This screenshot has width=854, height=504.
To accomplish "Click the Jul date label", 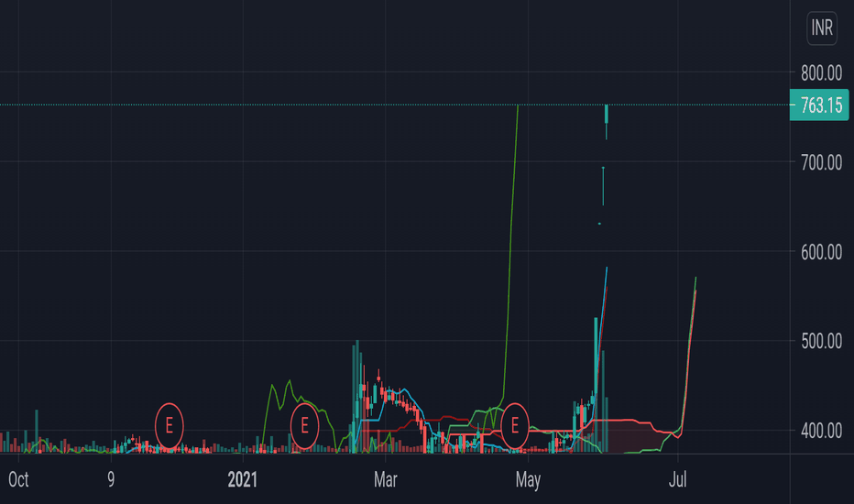I will [677, 479].
